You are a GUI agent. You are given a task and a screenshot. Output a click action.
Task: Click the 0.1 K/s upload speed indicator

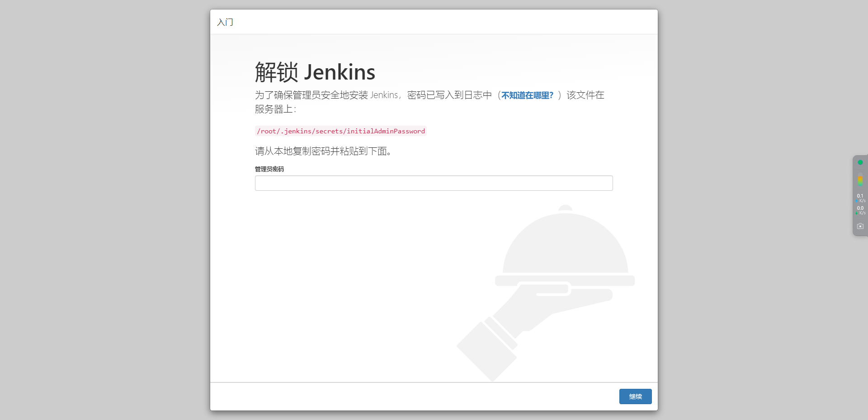[x=860, y=198]
